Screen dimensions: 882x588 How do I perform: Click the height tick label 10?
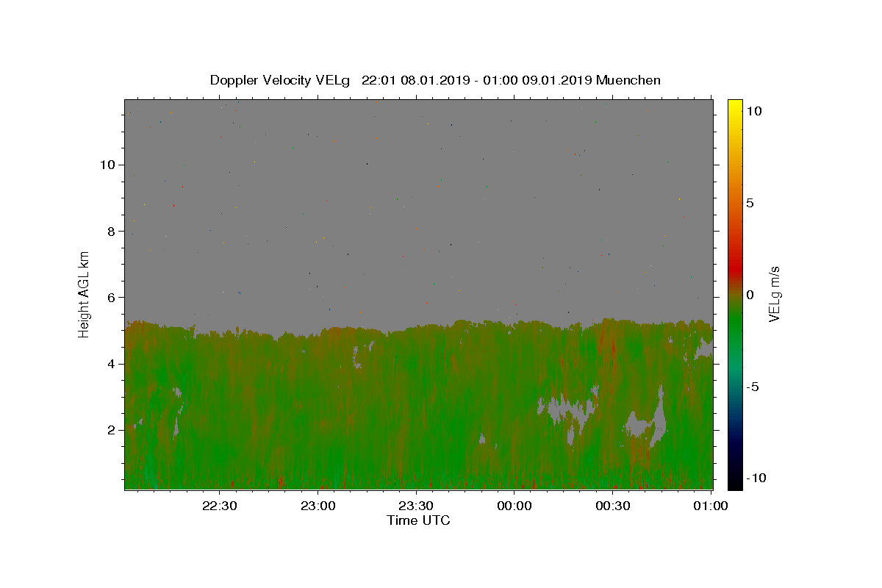[x=109, y=165]
